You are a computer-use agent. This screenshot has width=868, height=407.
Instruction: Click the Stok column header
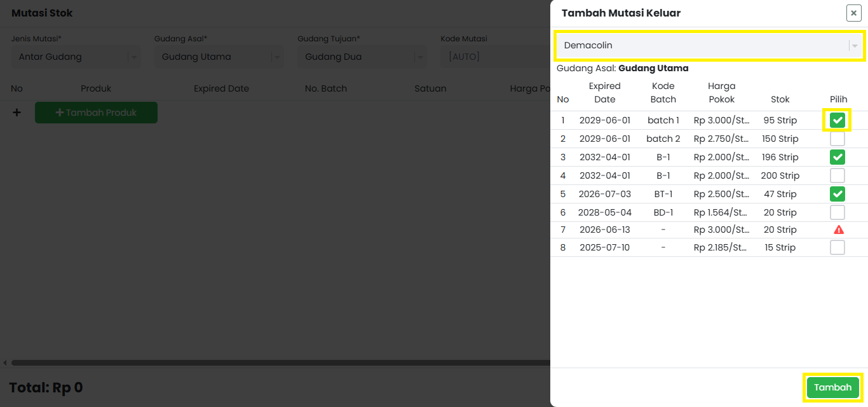click(780, 99)
